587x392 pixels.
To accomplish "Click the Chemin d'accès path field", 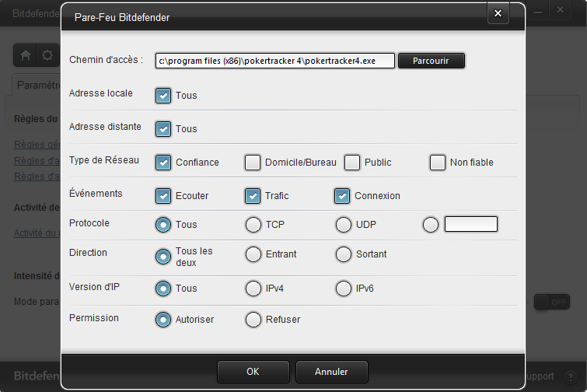I will click(275, 61).
